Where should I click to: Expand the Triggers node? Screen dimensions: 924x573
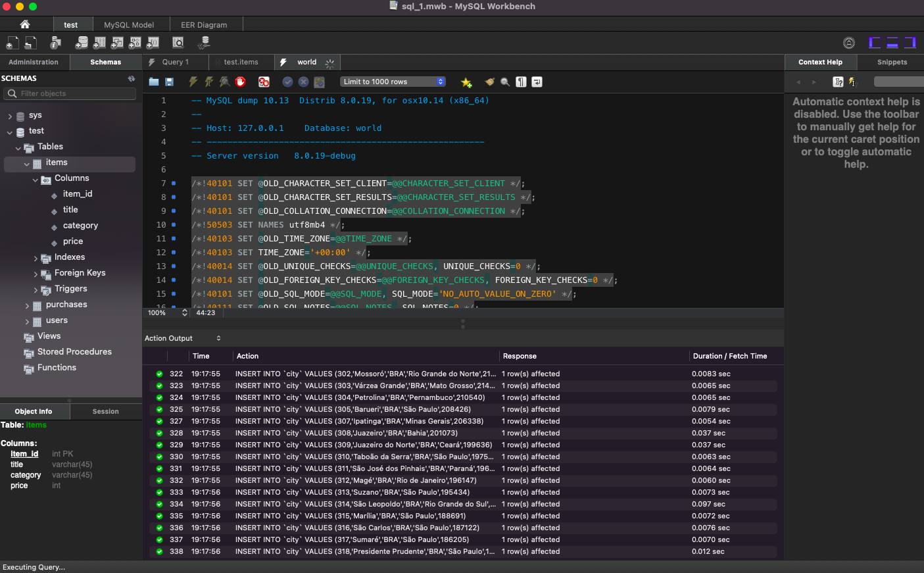coord(36,289)
